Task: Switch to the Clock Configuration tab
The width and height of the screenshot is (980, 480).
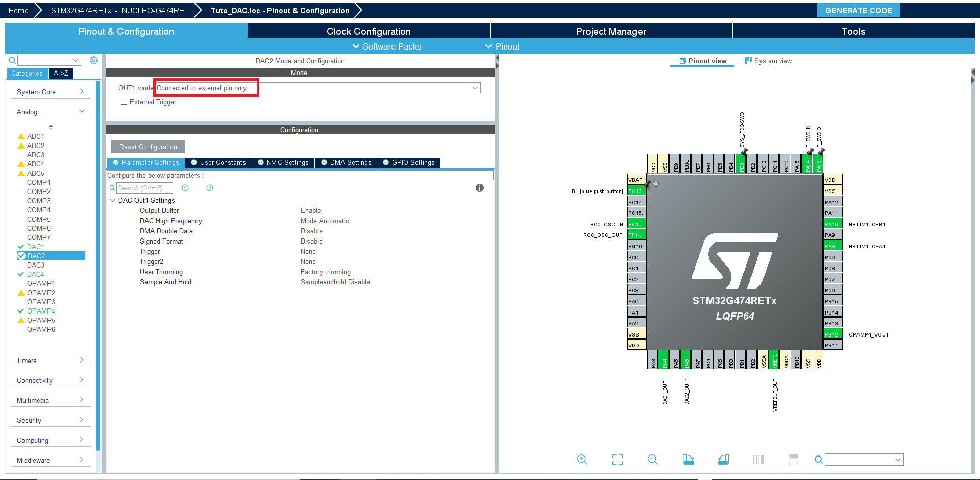Action: pos(369,31)
